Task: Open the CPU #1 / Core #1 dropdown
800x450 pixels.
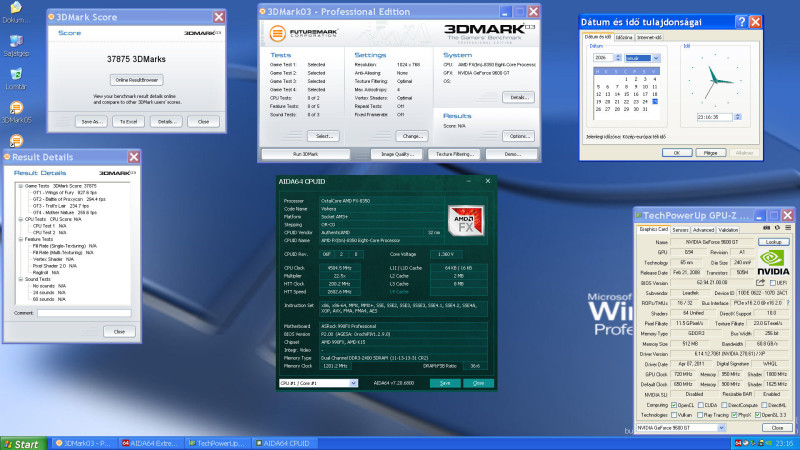Action: pyautogui.click(x=353, y=383)
